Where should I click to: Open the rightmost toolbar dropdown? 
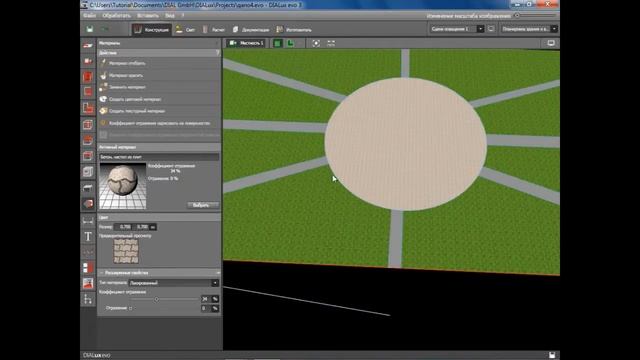click(529, 29)
